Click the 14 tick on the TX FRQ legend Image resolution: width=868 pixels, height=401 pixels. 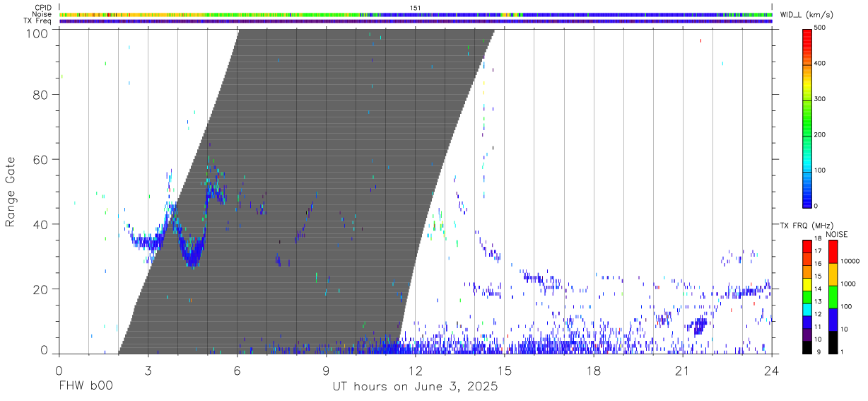point(818,289)
